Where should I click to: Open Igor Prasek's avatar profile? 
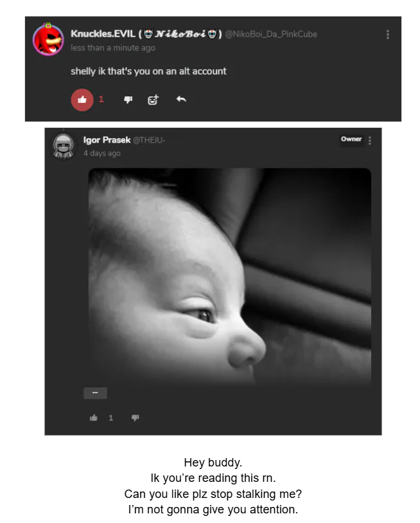63,146
